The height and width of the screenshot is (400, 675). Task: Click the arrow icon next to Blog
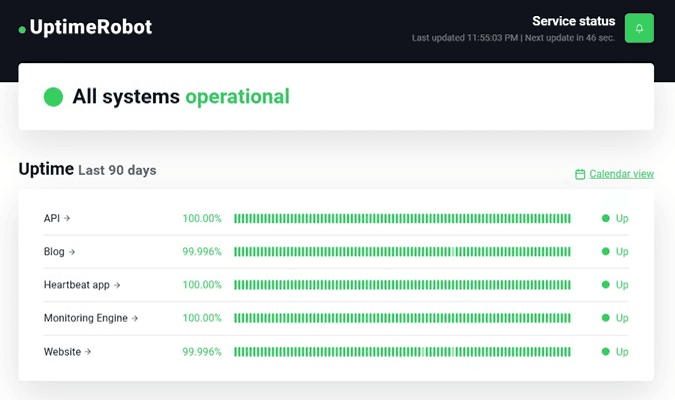(x=72, y=252)
